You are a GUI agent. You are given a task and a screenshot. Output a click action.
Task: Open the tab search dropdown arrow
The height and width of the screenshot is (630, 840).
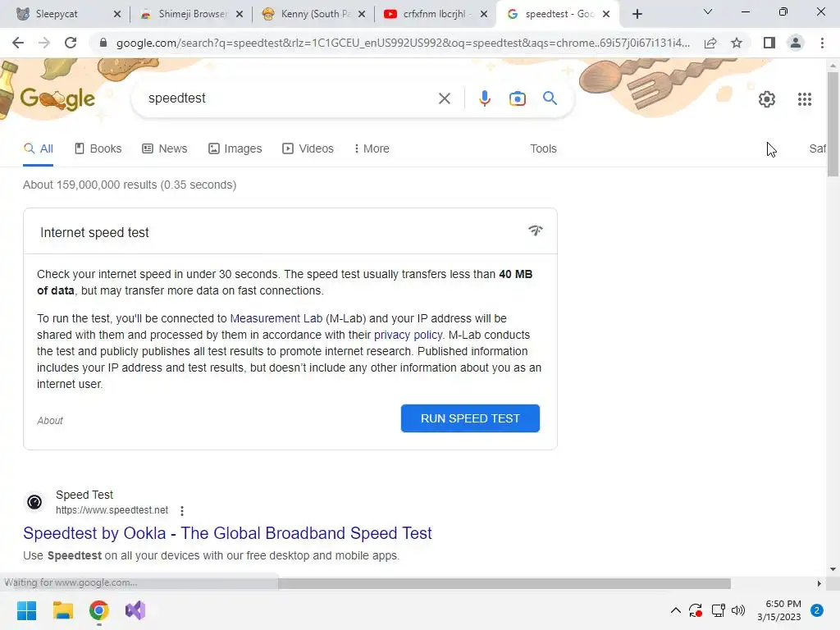click(708, 11)
